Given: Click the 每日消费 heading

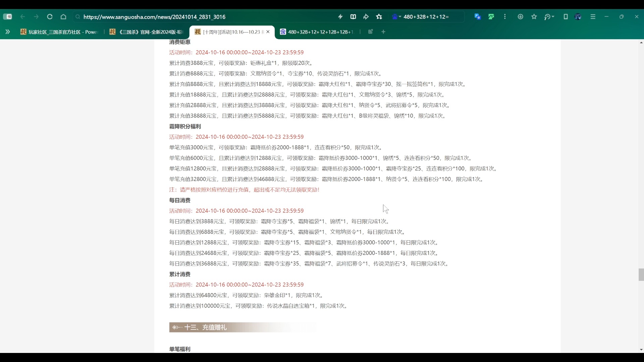Looking at the screenshot, I should 180,200.
